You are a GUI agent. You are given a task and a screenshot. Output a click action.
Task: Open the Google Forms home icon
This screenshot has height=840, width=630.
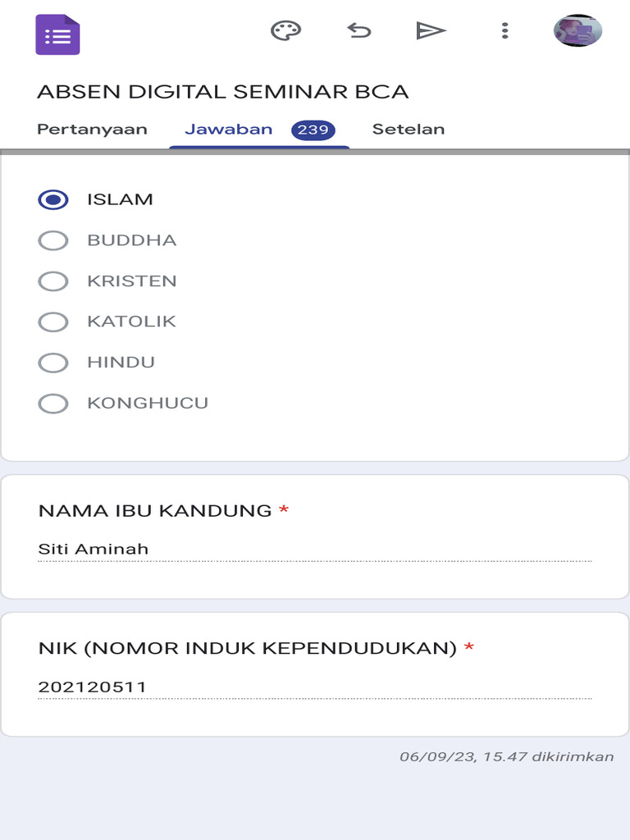(x=57, y=34)
